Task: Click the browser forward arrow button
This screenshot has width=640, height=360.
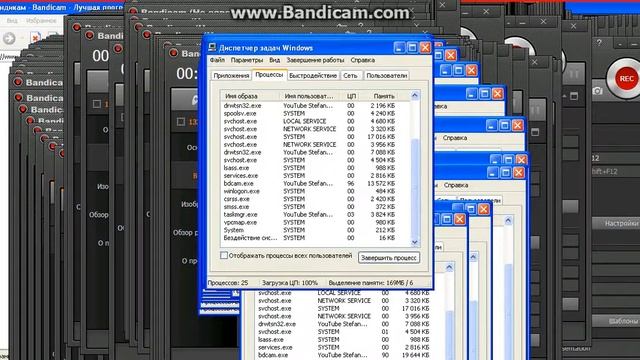Action: (9, 38)
